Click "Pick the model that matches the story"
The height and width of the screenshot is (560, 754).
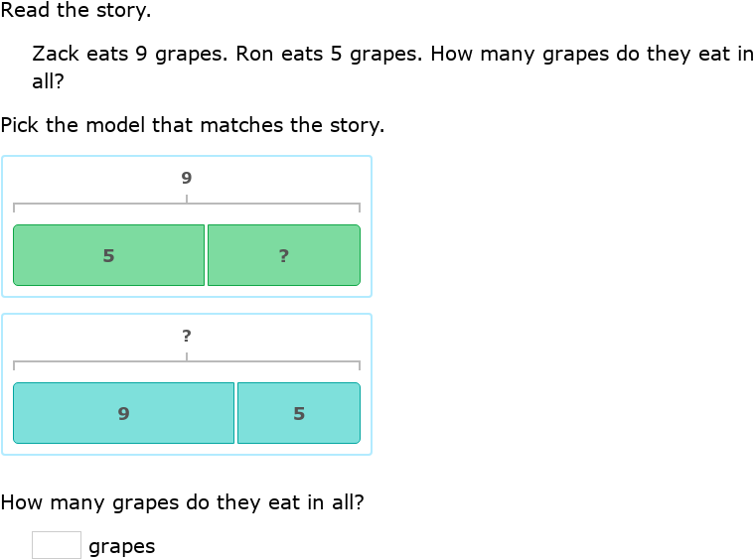coord(193,125)
